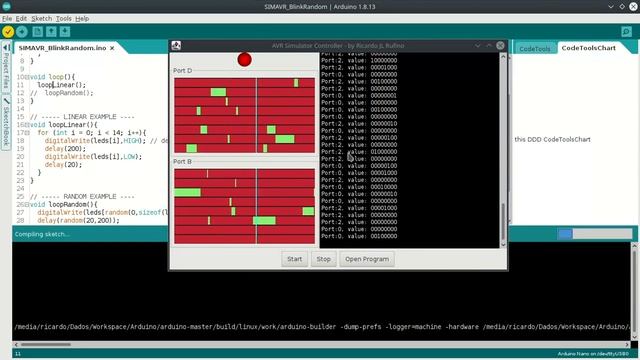The width and height of the screenshot is (640, 360).
Task: Collapse the loopRandom() function fold
Action: (x=27, y=204)
